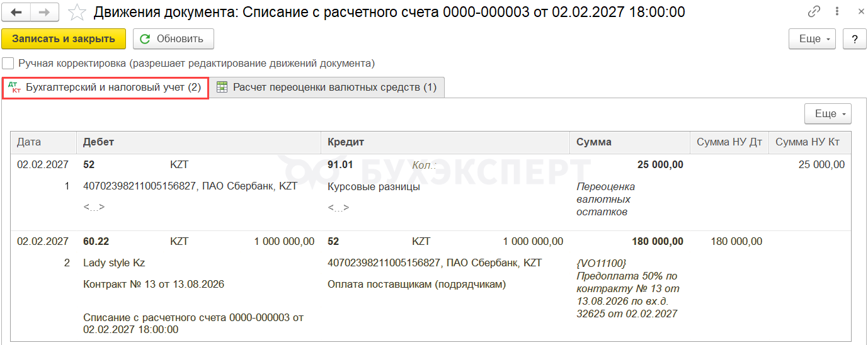
Task: Click the Обновить button
Action: click(x=173, y=39)
